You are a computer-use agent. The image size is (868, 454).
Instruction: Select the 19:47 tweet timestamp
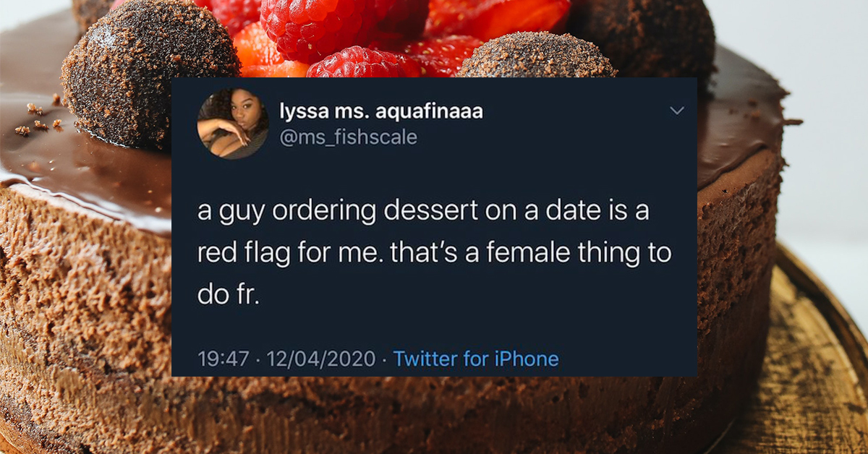[x=224, y=359]
